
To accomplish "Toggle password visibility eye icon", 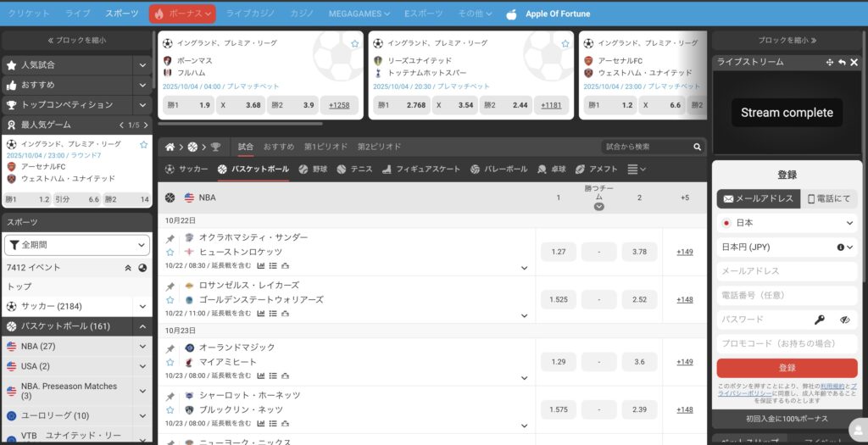I will [x=844, y=320].
